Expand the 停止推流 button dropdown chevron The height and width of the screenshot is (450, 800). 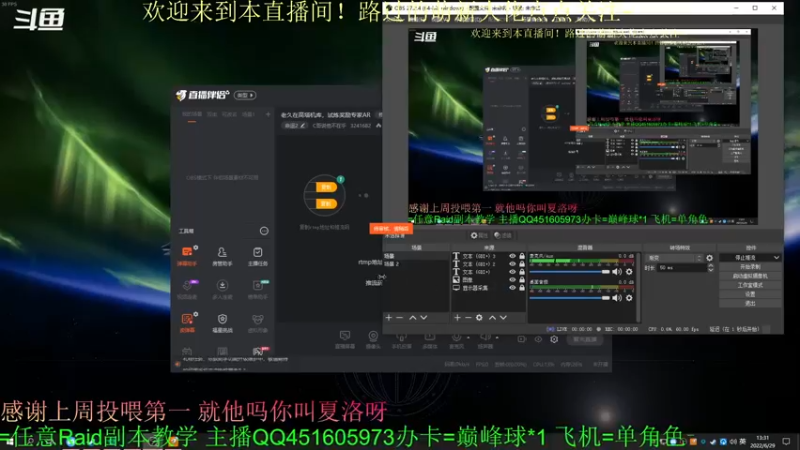click(x=776, y=258)
